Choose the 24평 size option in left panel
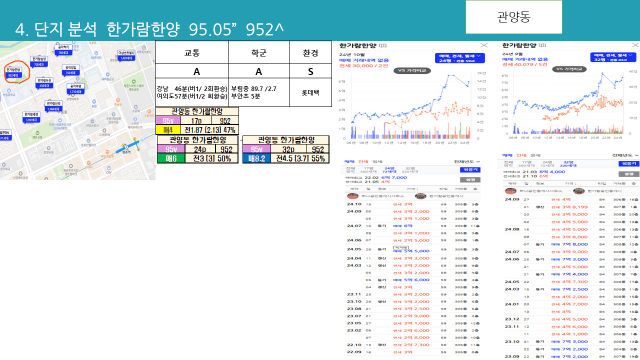This screenshot has width=640, height=360. [389, 169]
